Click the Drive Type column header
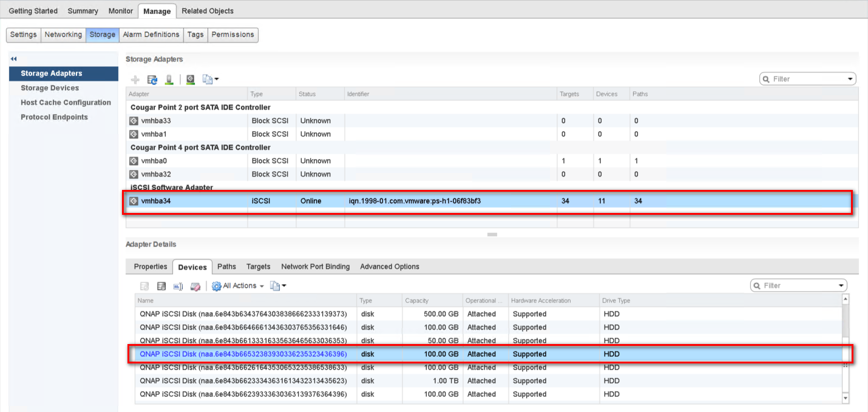The height and width of the screenshot is (412, 868). coord(720,300)
